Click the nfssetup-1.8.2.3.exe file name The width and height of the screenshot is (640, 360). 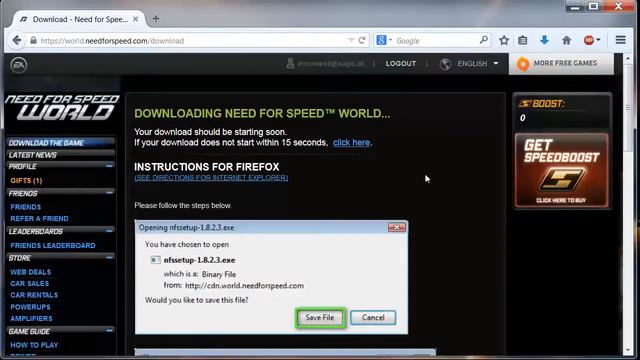[199, 260]
